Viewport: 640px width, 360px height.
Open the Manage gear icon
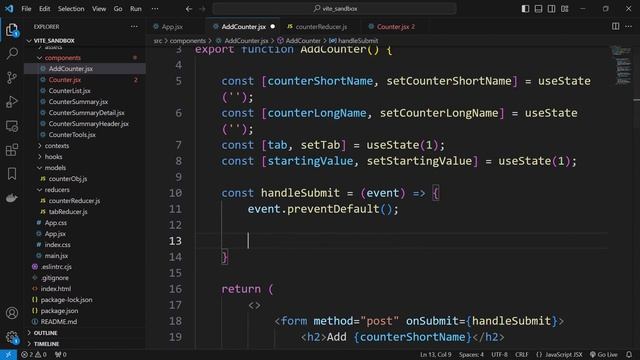[x=12, y=337]
